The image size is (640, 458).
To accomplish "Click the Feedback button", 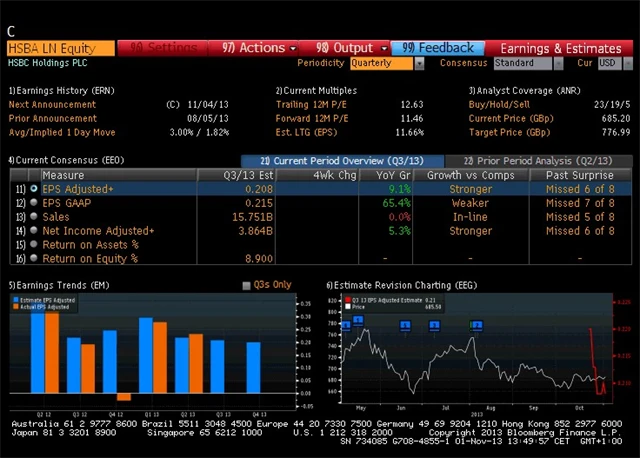I will pos(438,47).
